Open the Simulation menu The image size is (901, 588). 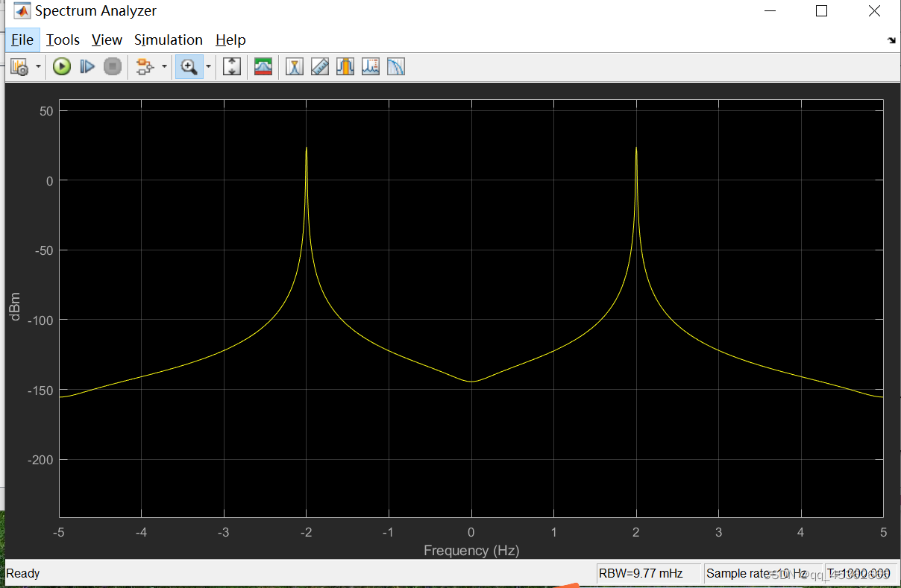(x=169, y=39)
